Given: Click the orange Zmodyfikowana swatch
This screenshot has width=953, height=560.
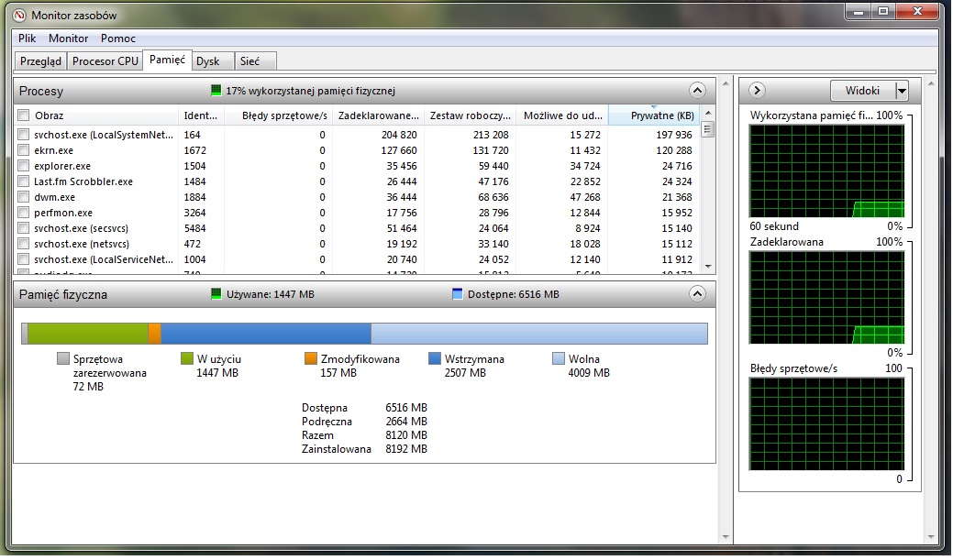Looking at the screenshot, I should (311, 358).
